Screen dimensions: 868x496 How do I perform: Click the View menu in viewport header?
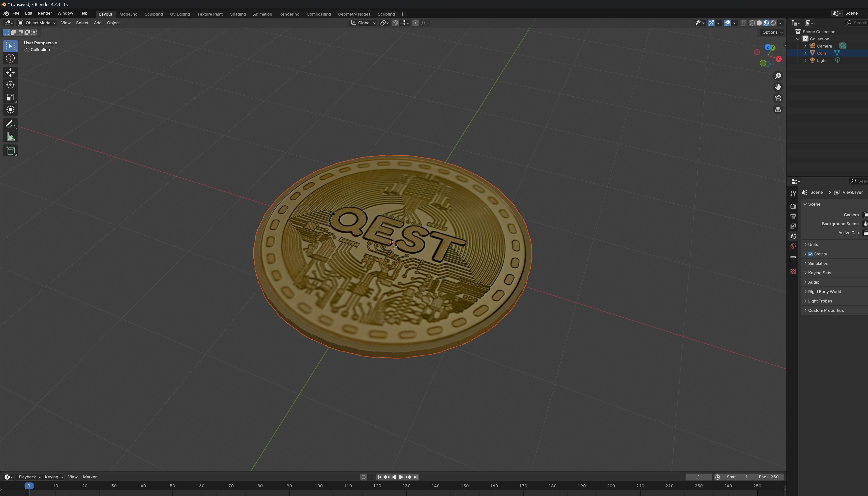66,23
